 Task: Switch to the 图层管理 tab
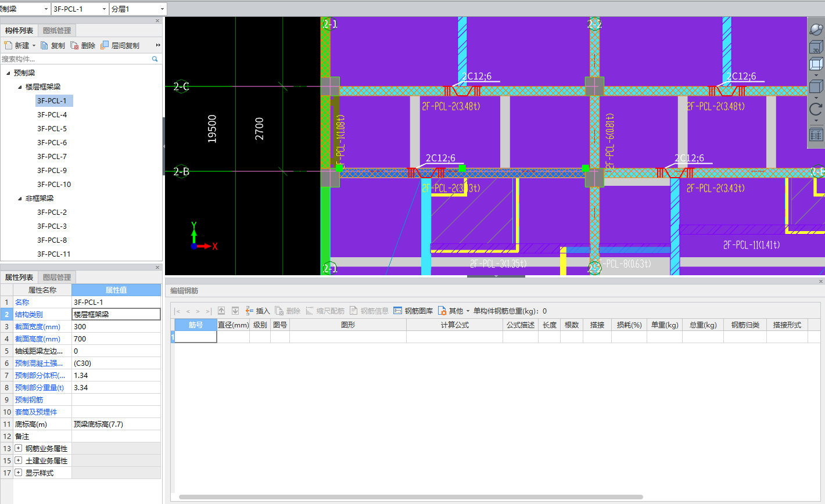[x=57, y=278]
